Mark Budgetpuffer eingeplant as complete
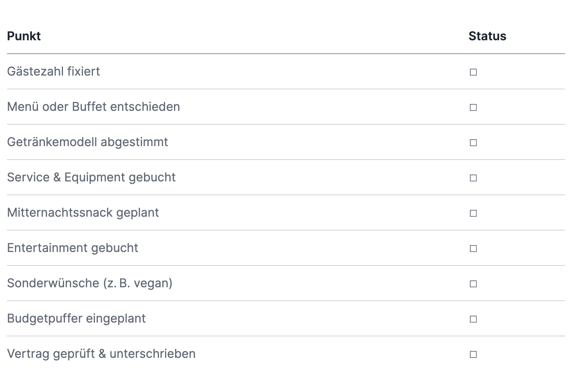579x392 pixels. (473, 319)
